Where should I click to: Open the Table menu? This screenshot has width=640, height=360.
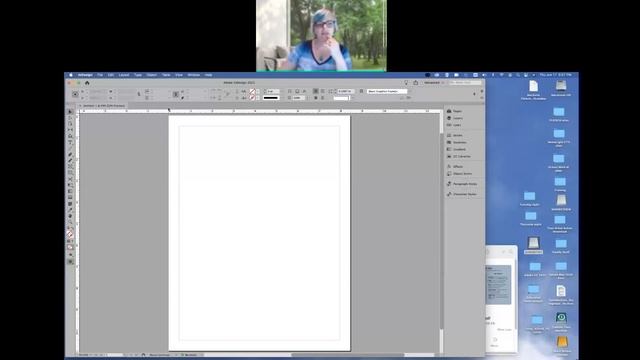coord(166,75)
